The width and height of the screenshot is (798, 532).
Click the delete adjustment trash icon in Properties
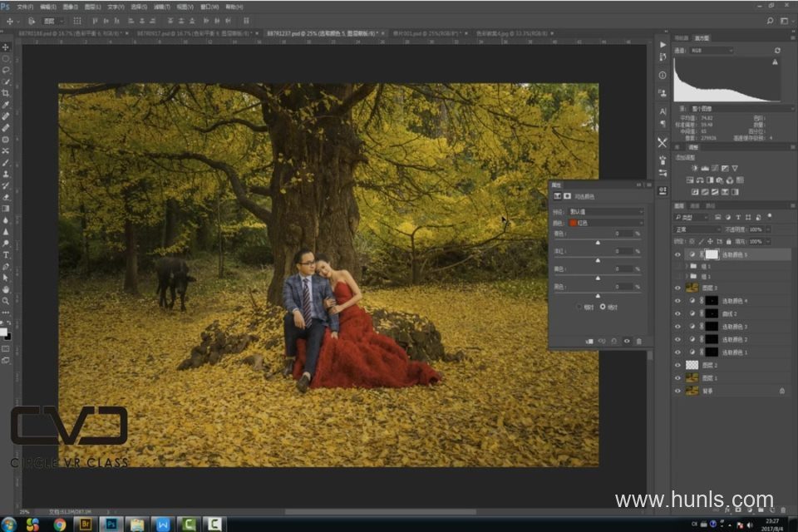point(638,341)
